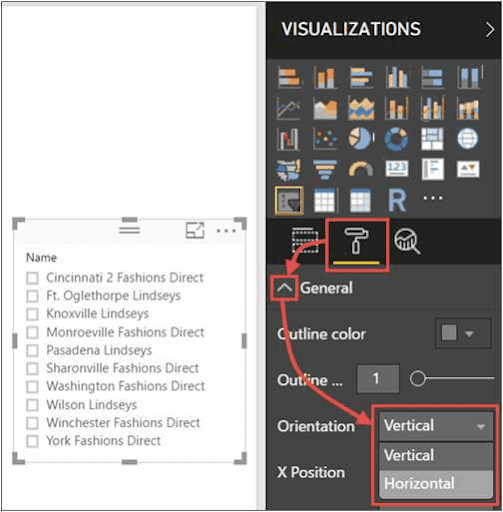Select the slicer visualization icon

289,201
